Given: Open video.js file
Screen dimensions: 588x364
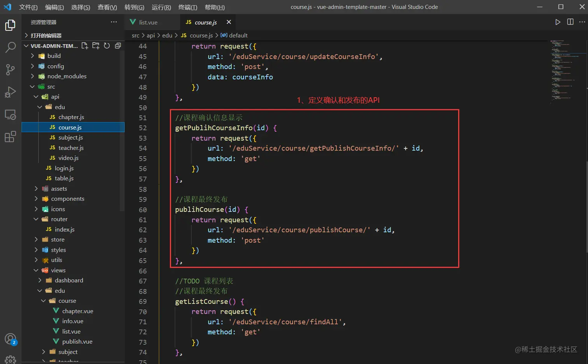Looking at the screenshot, I should click(73, 158).
